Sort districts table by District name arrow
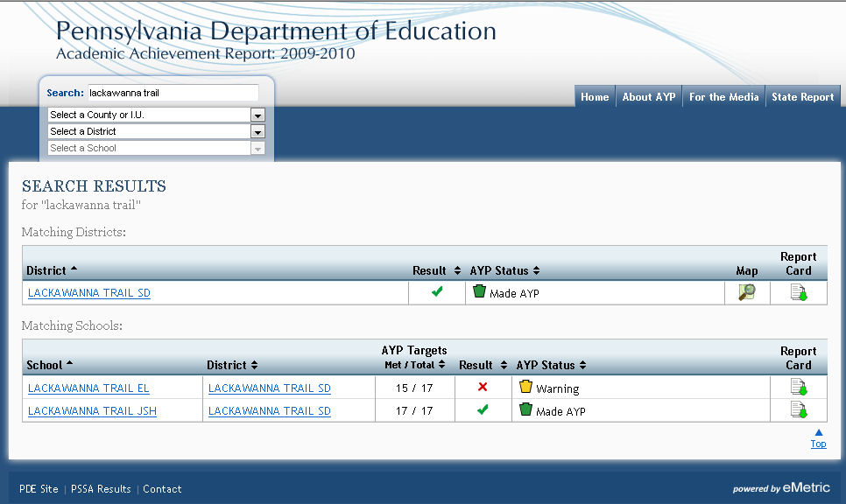The height and width of the screenshot is (504, 846). click(x=74, y=269)
